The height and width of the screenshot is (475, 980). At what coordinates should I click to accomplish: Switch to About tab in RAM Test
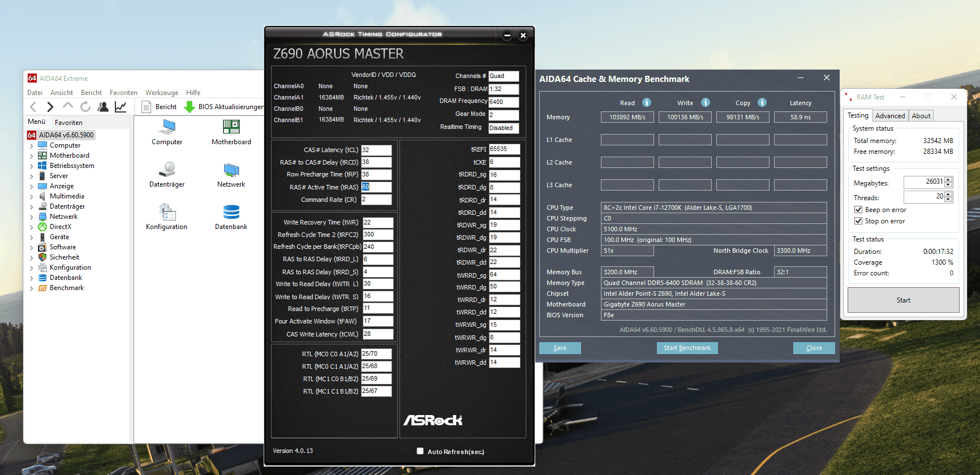(x=921, y=116)
